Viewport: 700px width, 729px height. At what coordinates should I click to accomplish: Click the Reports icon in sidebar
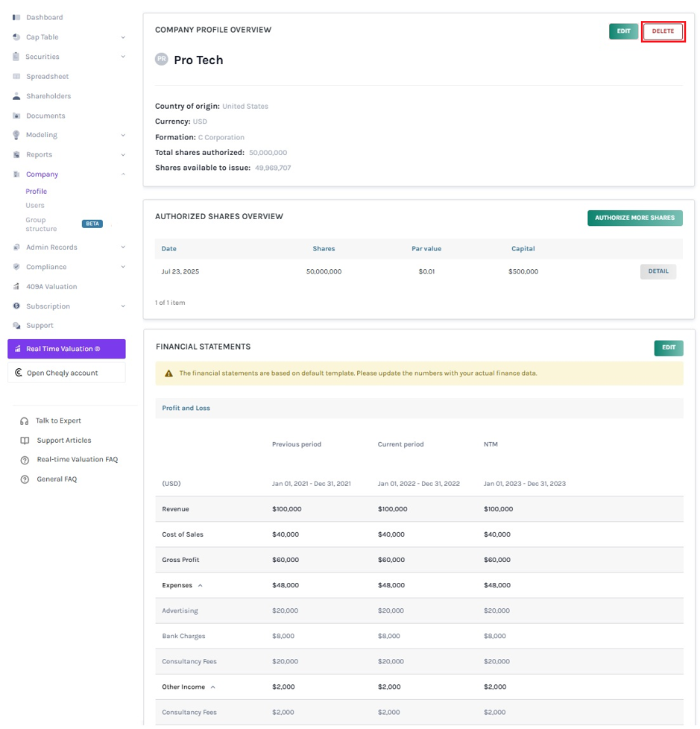(16, 154)
